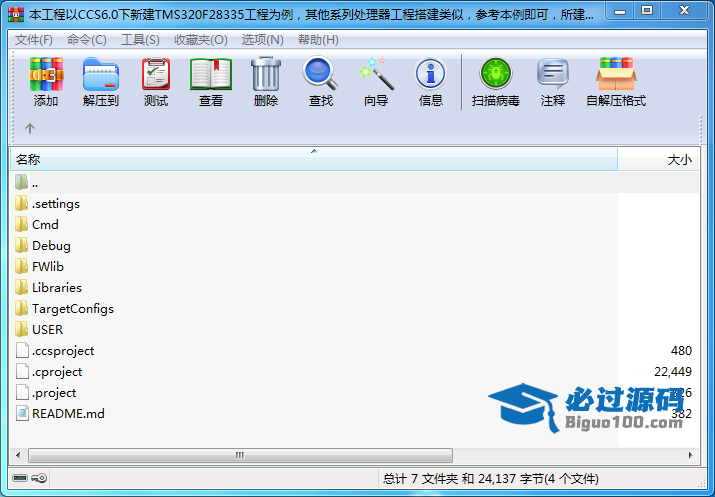This screenshot has width=715, height=497.
Task: Maximize the WinRAR window
Action: pyautogui.click(x=647, y=11)
